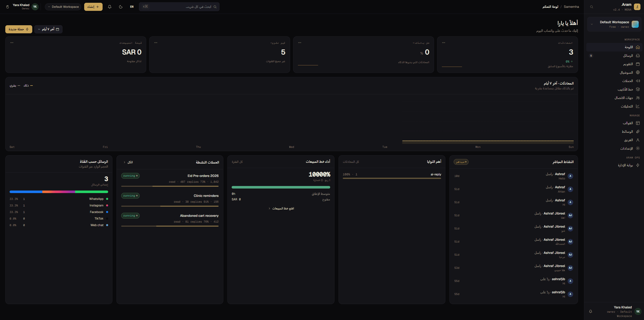Open options menu on SAR 0 sales card
Screen dimensions: 644x320
pyautogui.click(x=12, y=43)
